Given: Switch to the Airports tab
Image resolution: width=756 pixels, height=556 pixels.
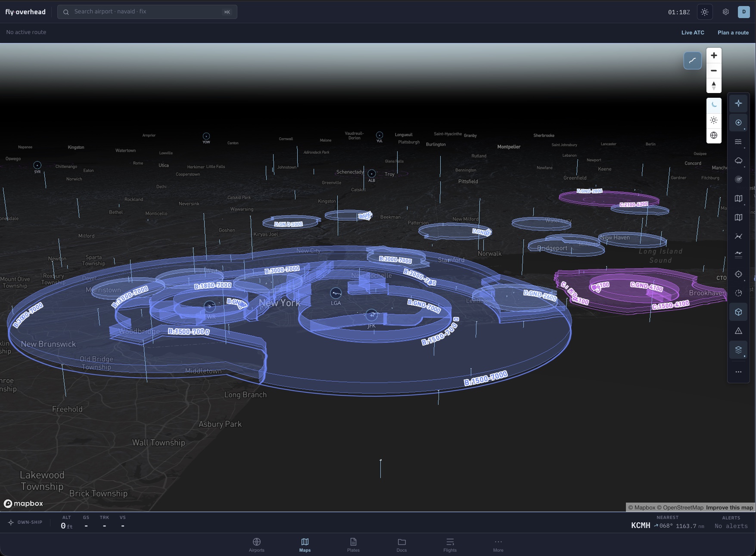Looking at the screenshot, I should click(x=257, y=545).
